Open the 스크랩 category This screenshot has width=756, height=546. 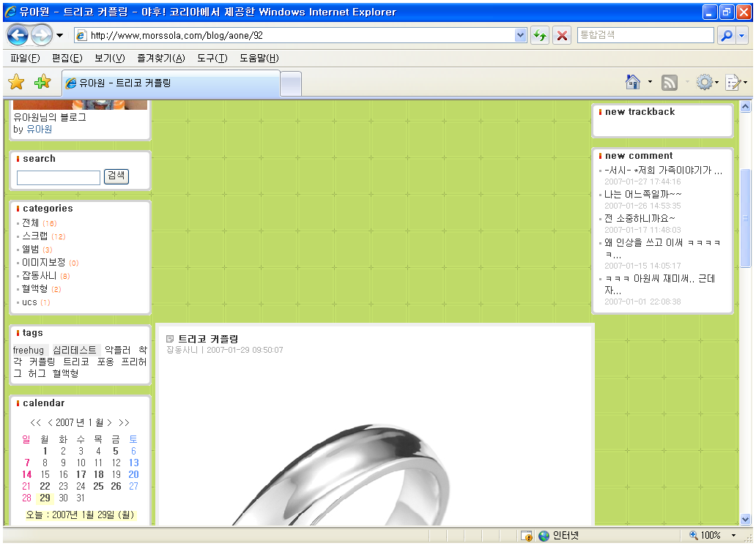pyautogui.click(x=34, y=236)
